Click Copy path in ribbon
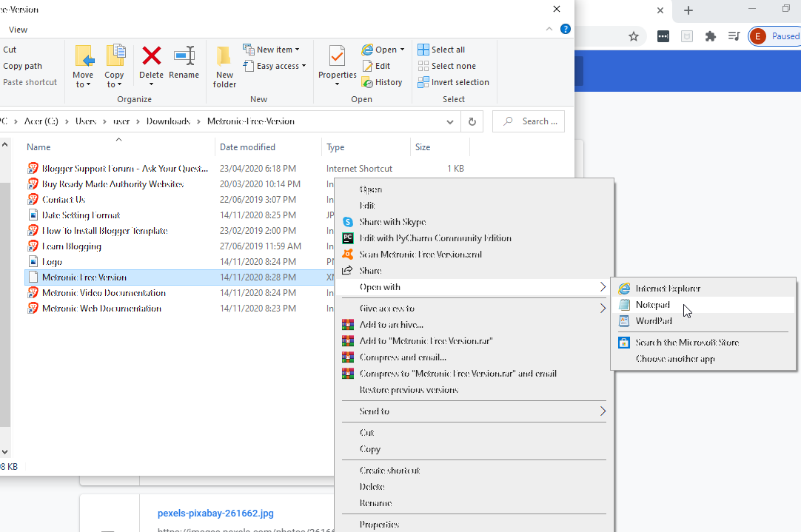This screenshot has height=532, width=801. [22, 66]
